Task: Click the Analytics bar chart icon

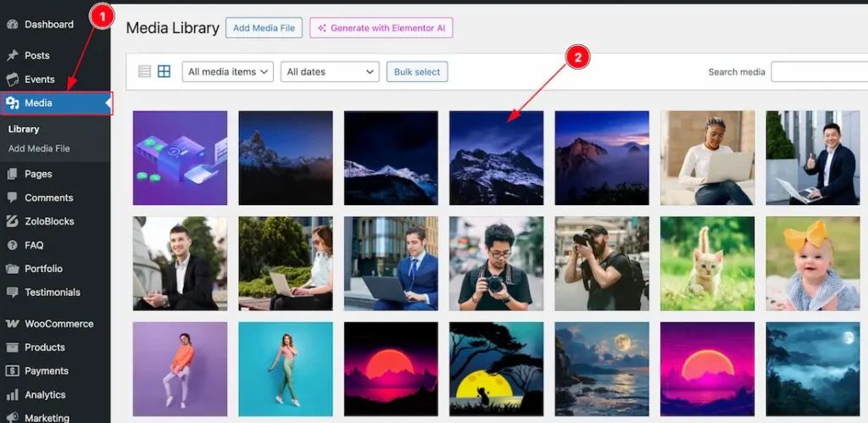Action: point(12,395)
